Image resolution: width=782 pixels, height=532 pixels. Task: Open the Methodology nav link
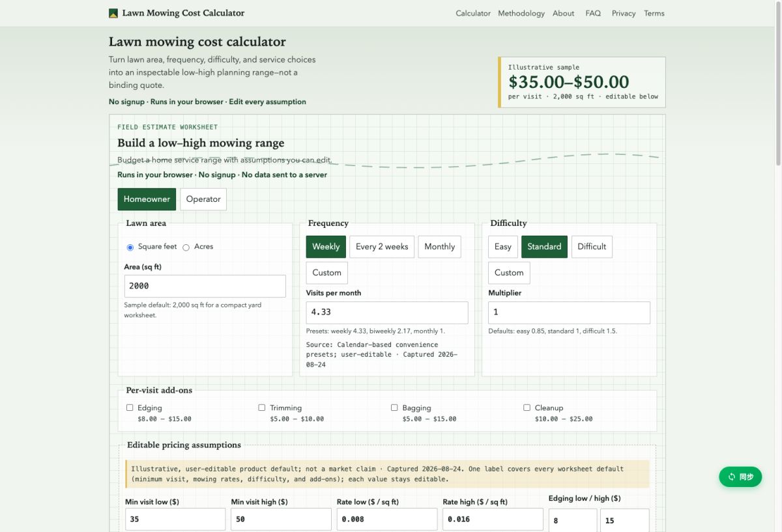[x=521, y=13]
